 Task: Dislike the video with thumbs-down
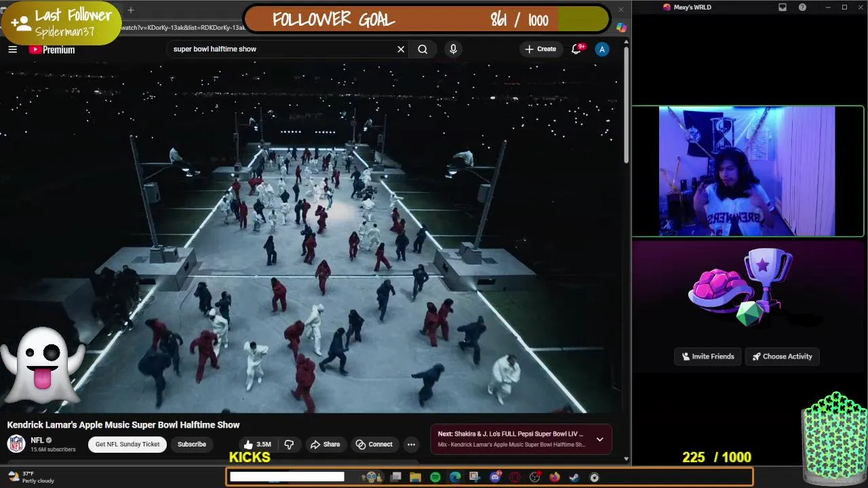pyautogui.click(x=289, y=445)
